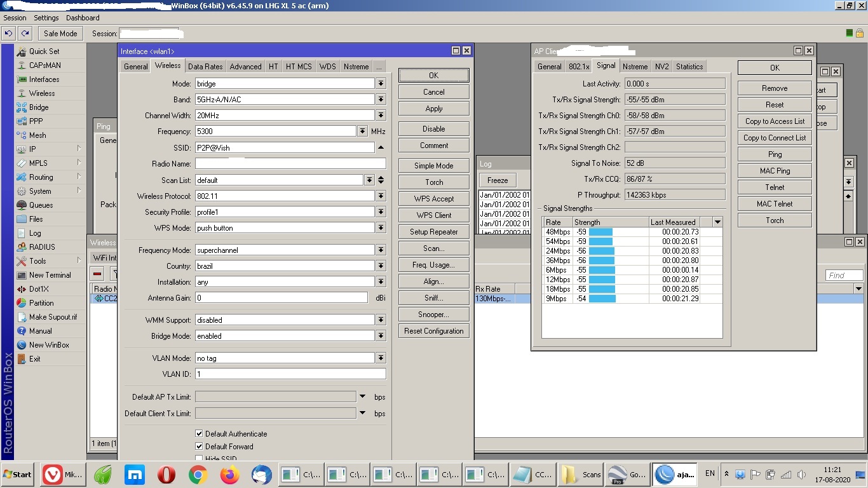Click Freq. Usage... button

pos(434,265)
